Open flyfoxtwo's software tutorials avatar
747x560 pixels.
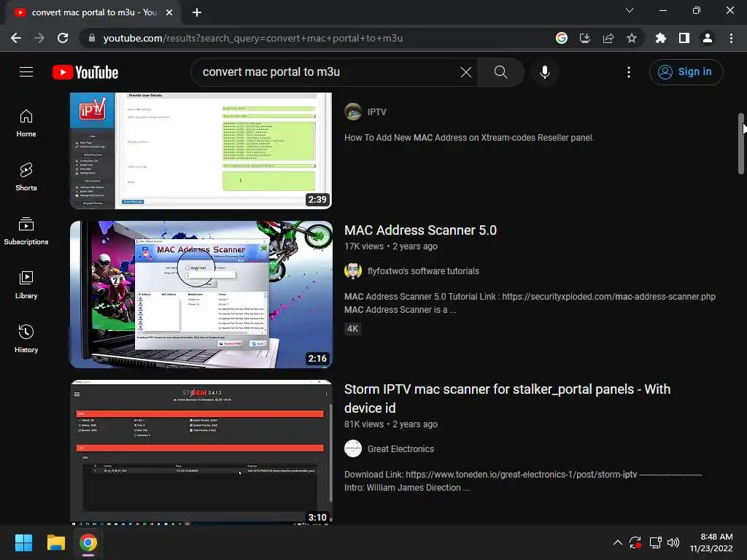coord(353,271)
